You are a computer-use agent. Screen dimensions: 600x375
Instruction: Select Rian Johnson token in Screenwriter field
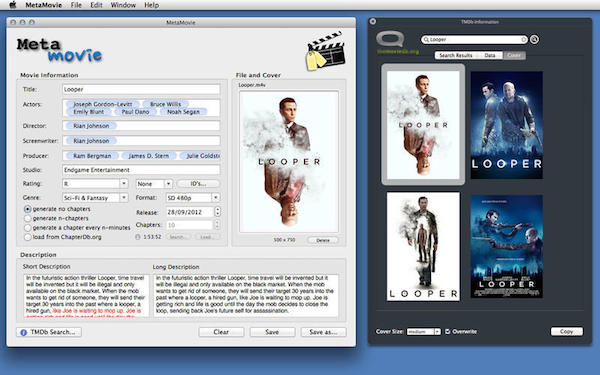coord(91,141)
